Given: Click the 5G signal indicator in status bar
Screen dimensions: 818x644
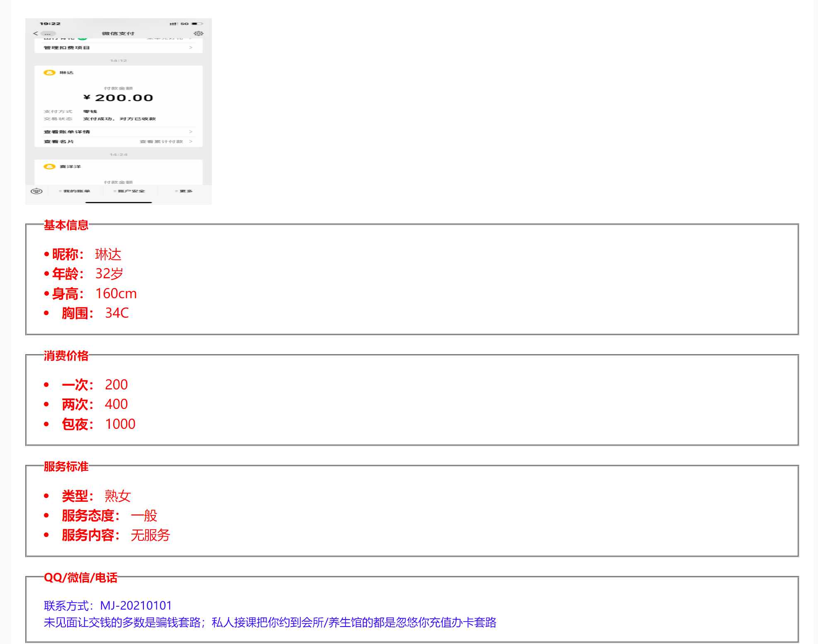Looking at the screenshot, I should point(184,24).
